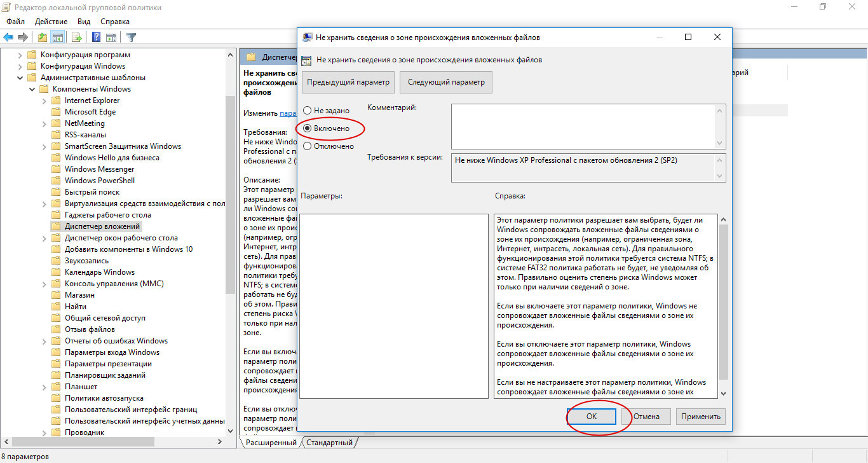Switch to the Расширенный tab
The image size is (868, 463).
point(271,443)
